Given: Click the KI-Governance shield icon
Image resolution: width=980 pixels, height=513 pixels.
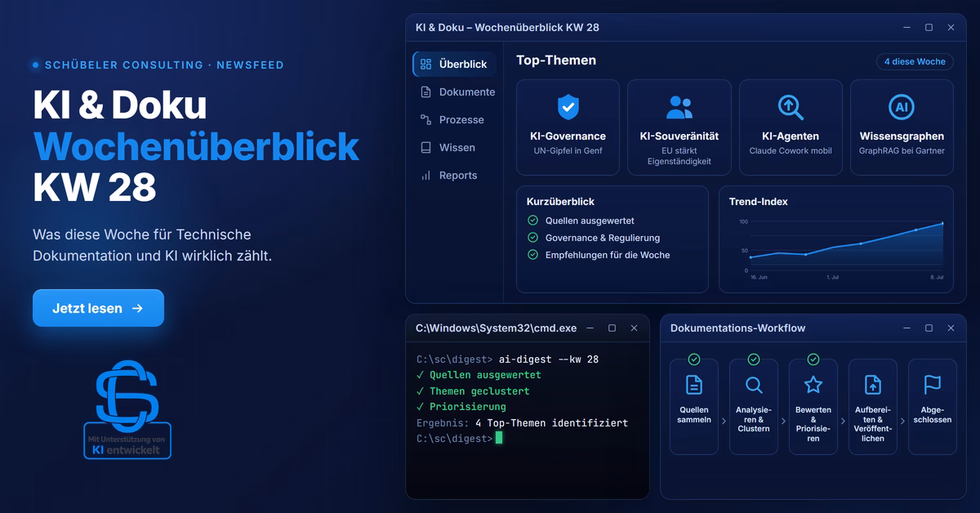Looking at the screenshot, I should [568, 107].
